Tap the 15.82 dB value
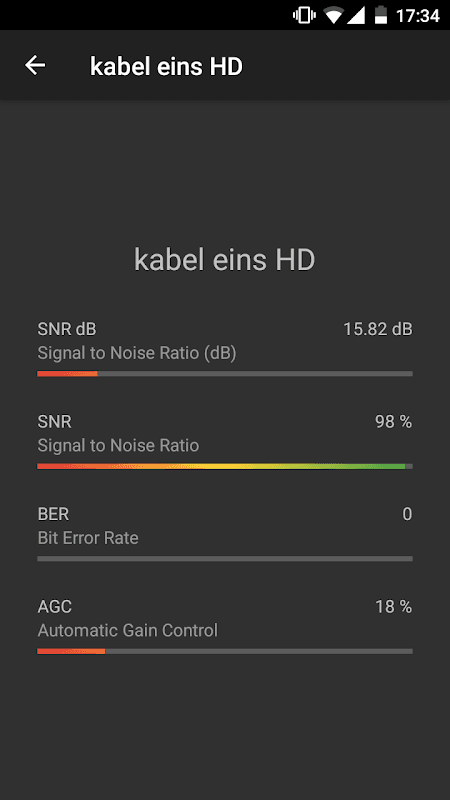The width and height of the screenshot is (450, 800). pyautogui.click(x=378, y=330)
